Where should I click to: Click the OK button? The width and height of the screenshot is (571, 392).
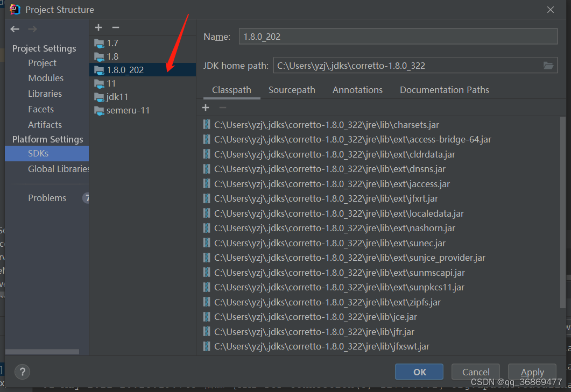point(419,372)
